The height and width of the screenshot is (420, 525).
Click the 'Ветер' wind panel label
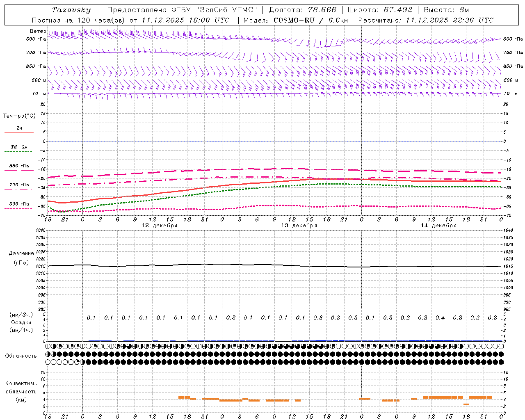(38, 31)
